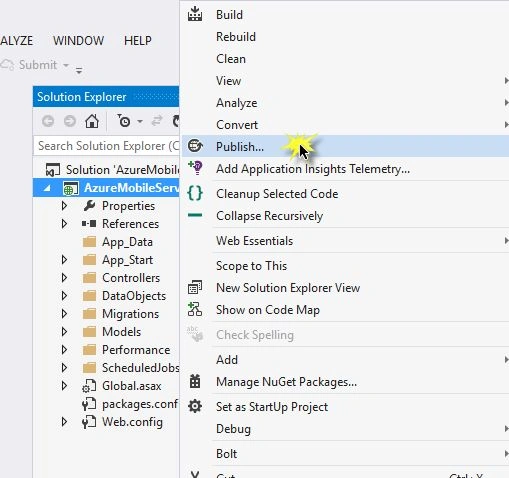
Task: Open the Analyze submenu
Action: point(345,103)
